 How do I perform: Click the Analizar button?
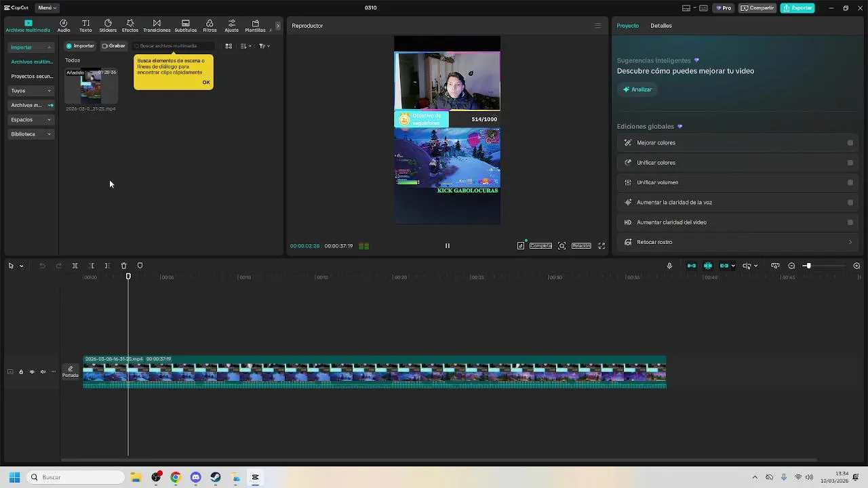tap(637, 89)
